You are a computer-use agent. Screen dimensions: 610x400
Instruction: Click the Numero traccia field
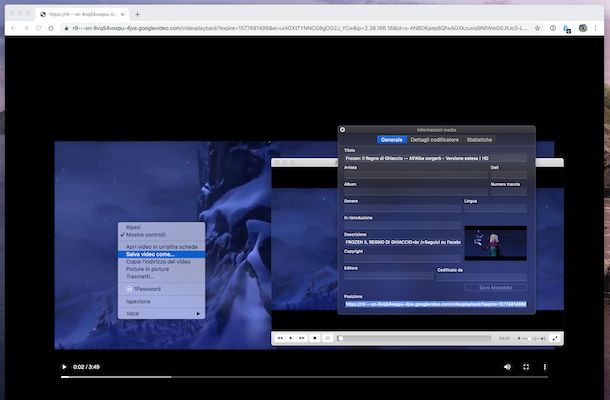click(508, 191)
